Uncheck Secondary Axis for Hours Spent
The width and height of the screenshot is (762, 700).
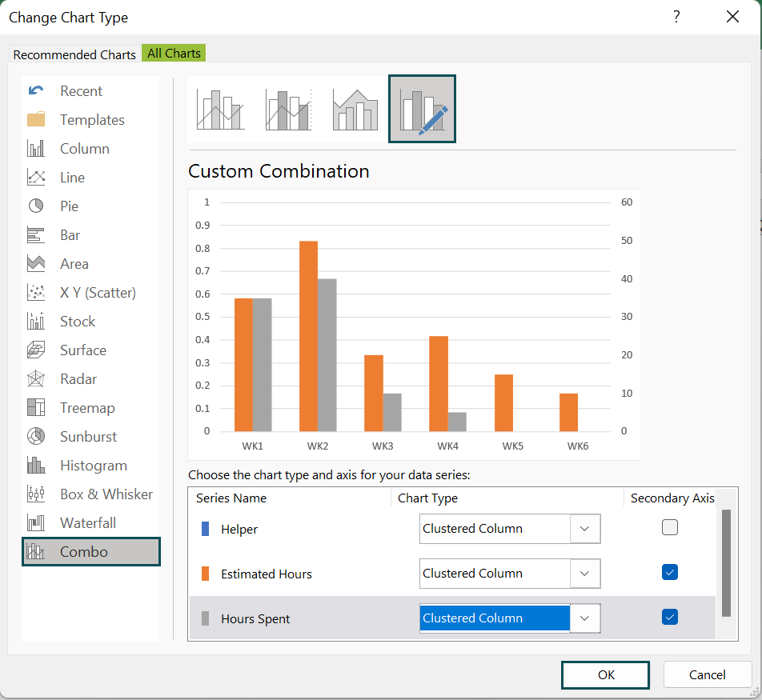[x=670, y=617]
